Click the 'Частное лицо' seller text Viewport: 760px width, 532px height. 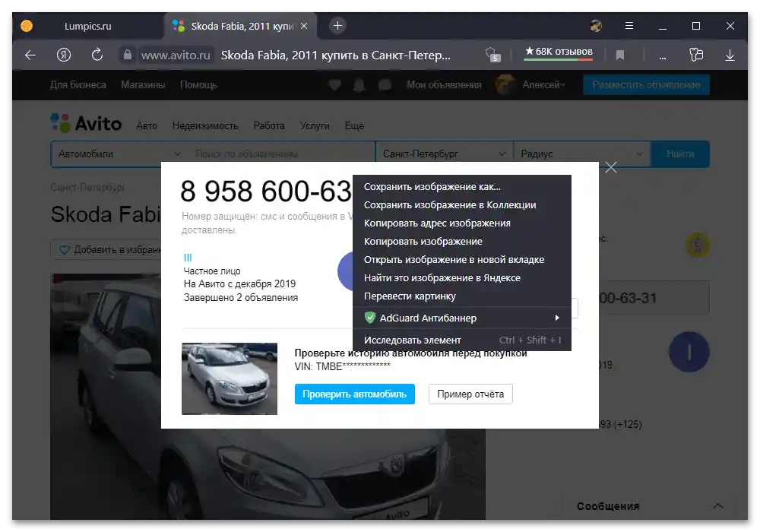click(212, 271)
